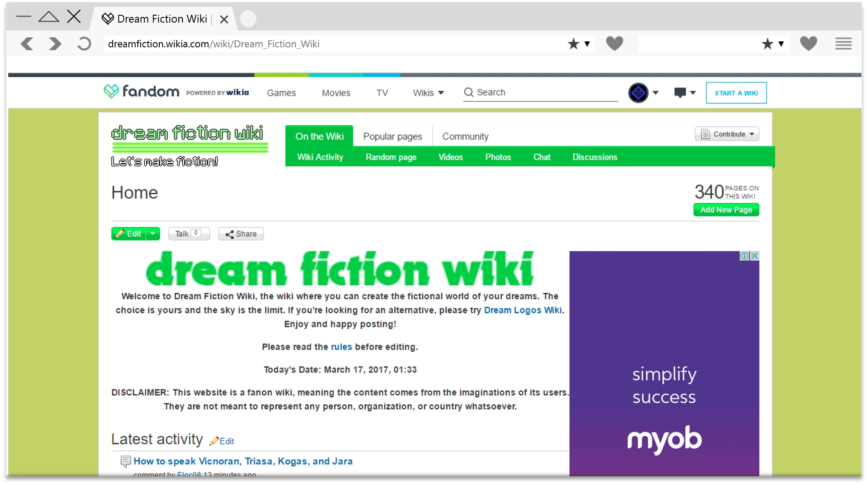868x485 pixels.
Task: Switch to the Popular pages tab
Action: [x=392, y=136]
